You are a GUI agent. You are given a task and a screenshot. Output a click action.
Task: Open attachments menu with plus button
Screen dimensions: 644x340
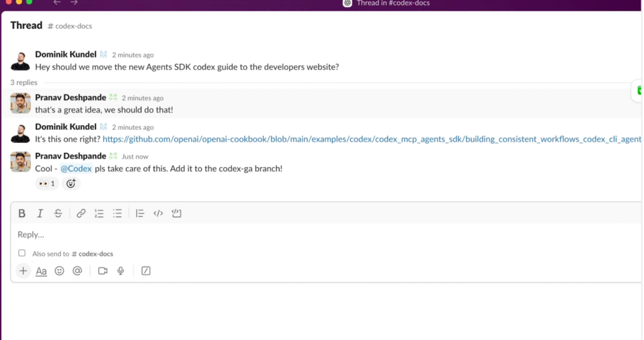point(23,271)
